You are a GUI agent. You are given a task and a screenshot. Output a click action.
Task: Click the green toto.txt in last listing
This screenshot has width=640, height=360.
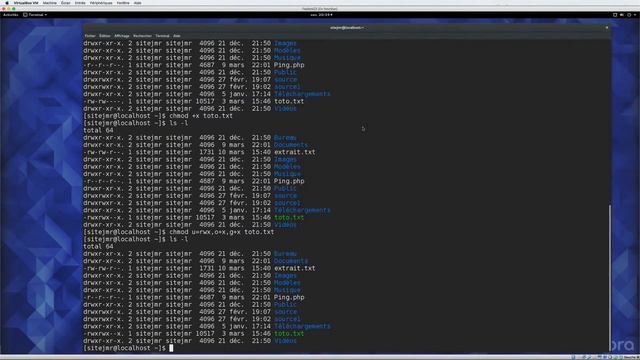(x=289, y=333)
